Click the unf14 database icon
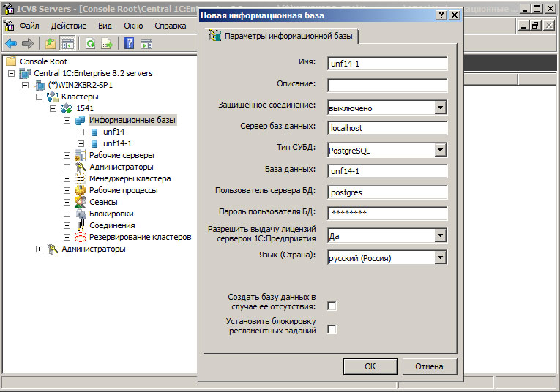The height and width of the screenshot is (392, 560). pyautogui.click(x=94, y=132)
